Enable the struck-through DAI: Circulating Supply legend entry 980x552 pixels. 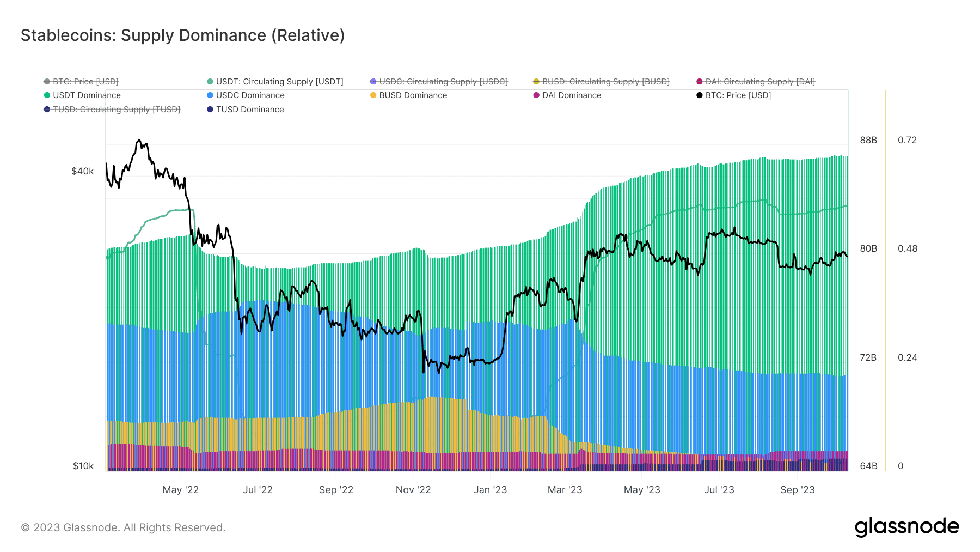point(756,82)
